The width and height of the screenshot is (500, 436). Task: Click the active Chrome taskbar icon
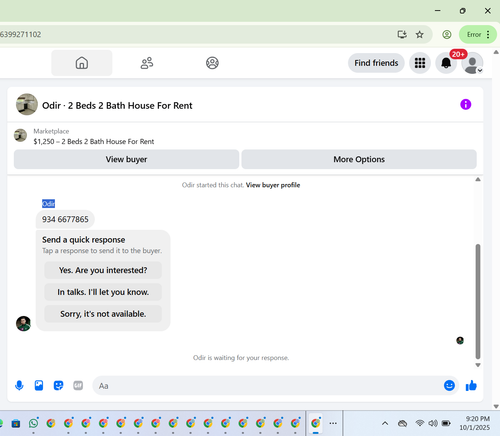click(315, 423)
